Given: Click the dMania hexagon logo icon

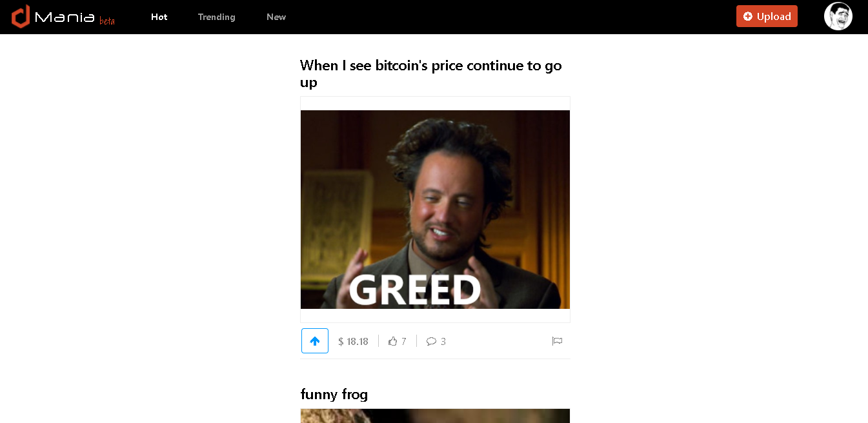Looking at the screenshot, I should 21,16.
